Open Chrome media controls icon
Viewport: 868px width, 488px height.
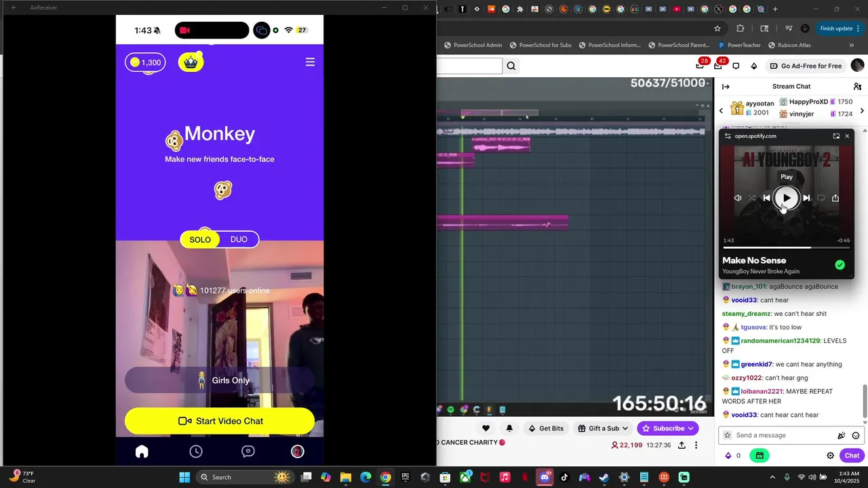tap(789, 28)
